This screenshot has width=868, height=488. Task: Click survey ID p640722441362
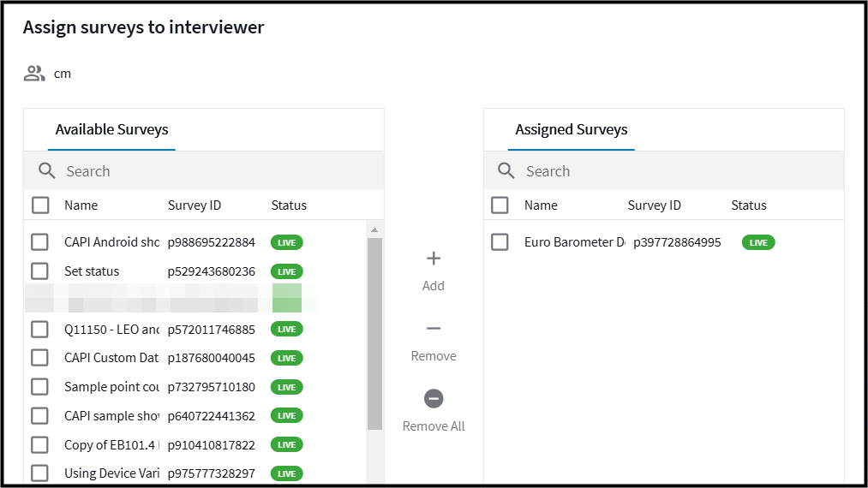(212, 415)
